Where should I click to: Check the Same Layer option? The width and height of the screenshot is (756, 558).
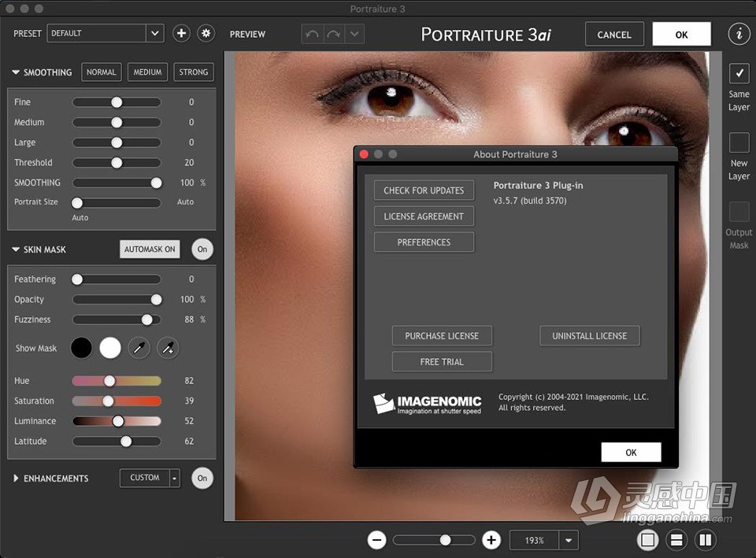739,74
